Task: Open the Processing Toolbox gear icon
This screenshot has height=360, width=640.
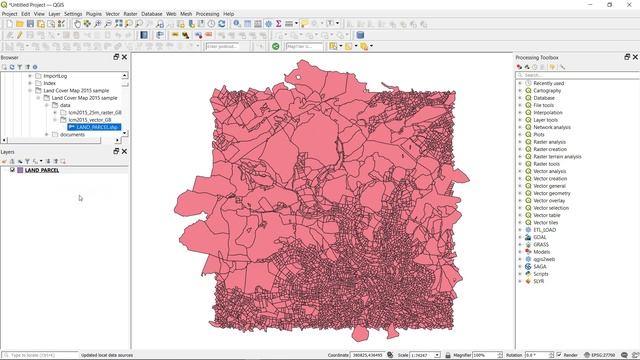Action: (x=268, y=24)
